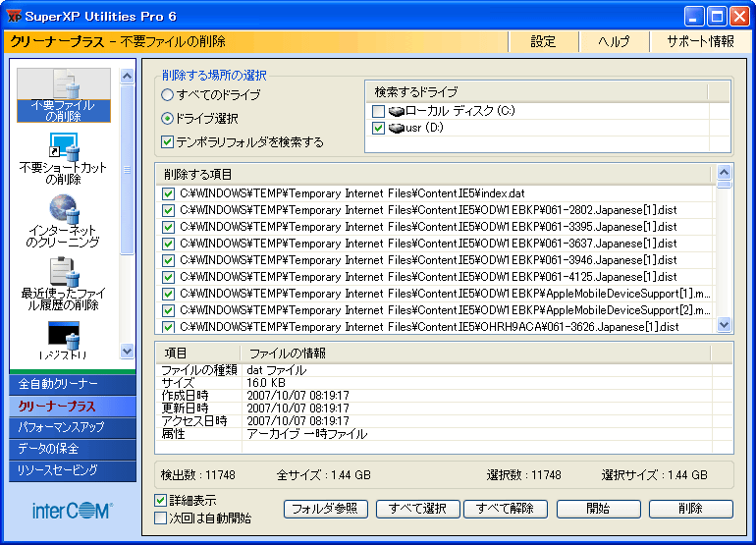This screenshot has height=545, width=756.
Task: Click the ファイルの情報 column header
Action: pyautogui.click(x=475, y=354)
